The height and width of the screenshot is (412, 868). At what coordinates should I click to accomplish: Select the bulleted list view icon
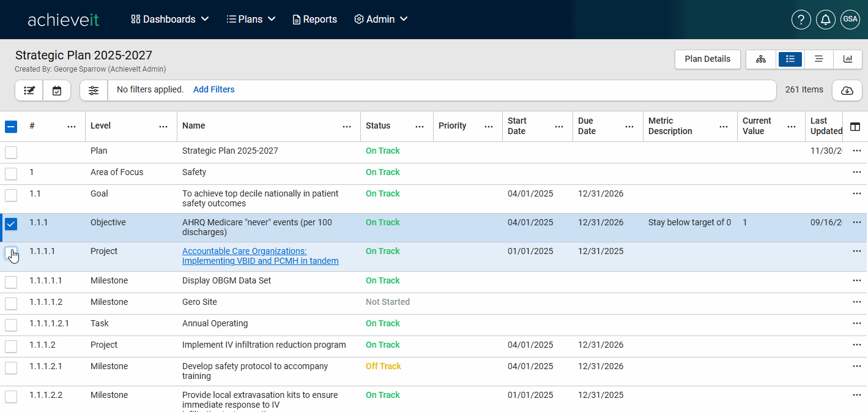(790, 59)
